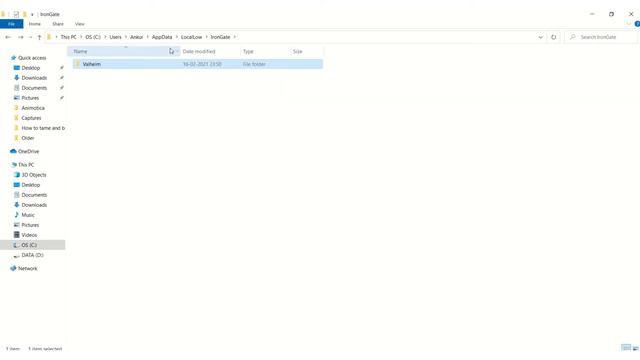Screen dimensions: 640x360
Task: Open the View ribbon tab
Action: pyautogui.click(x=80, y=24)
